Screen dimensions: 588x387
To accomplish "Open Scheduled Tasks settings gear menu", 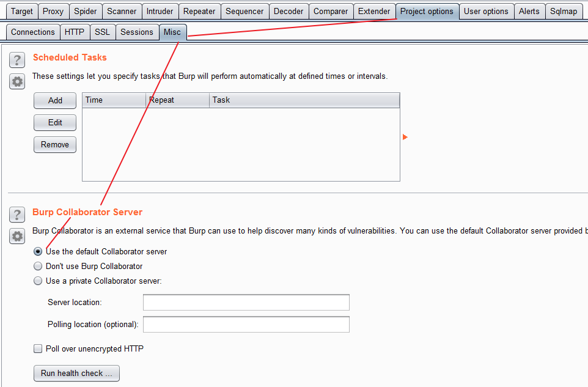I will [17, 81].
